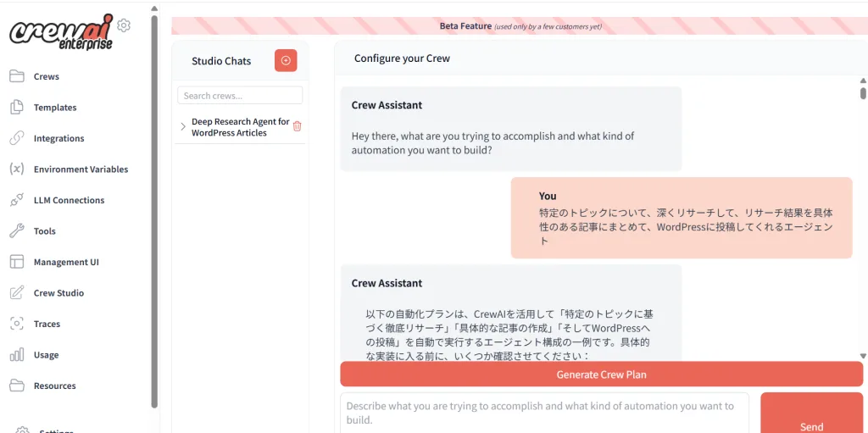Click the left sidebar scrollbar thumb
Viewport: 868px width, 433px height.
click(154, 210)
